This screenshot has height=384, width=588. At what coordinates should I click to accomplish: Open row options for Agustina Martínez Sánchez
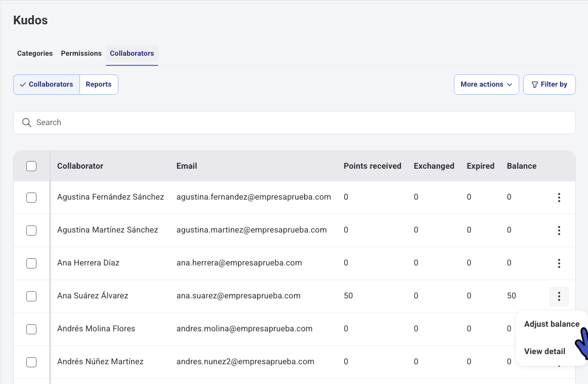click(559, 231)
